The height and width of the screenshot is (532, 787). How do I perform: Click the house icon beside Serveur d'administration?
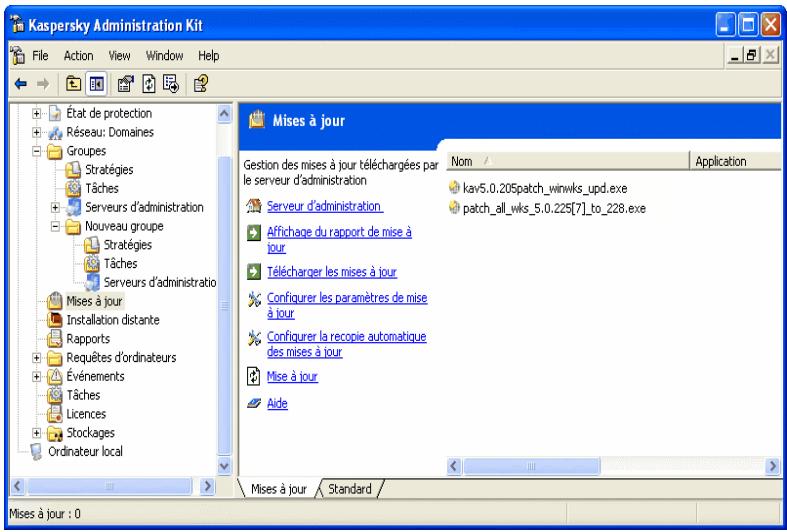[254, 206]
